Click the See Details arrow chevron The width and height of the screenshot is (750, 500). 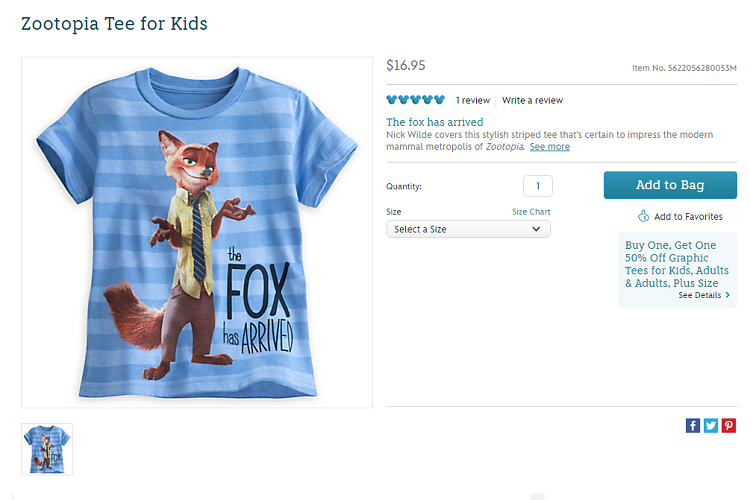(727, 296)
